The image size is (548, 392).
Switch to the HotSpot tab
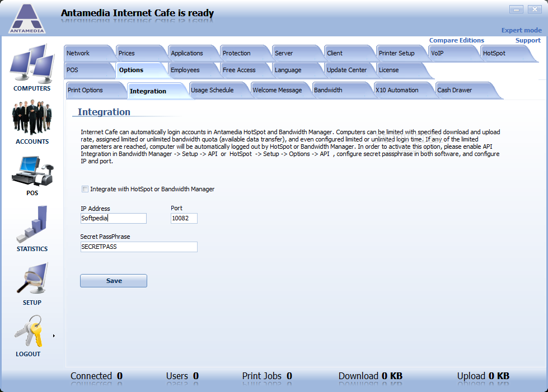(507, 53)
